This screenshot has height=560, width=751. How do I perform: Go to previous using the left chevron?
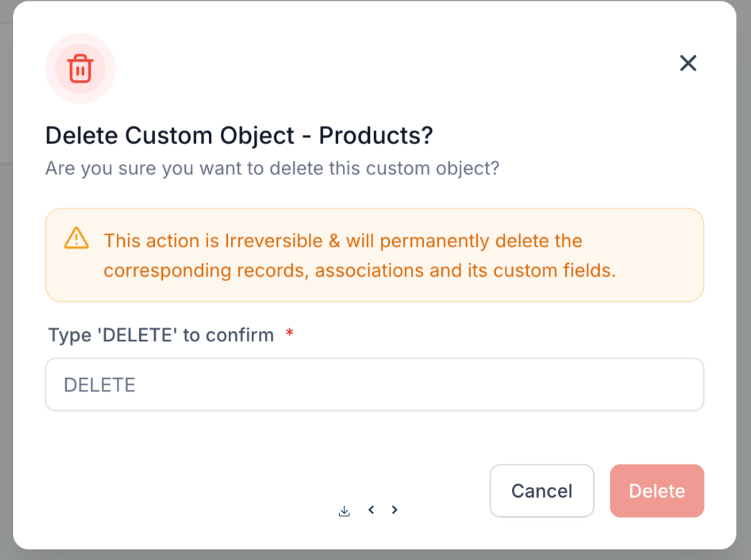click(371, 510)
